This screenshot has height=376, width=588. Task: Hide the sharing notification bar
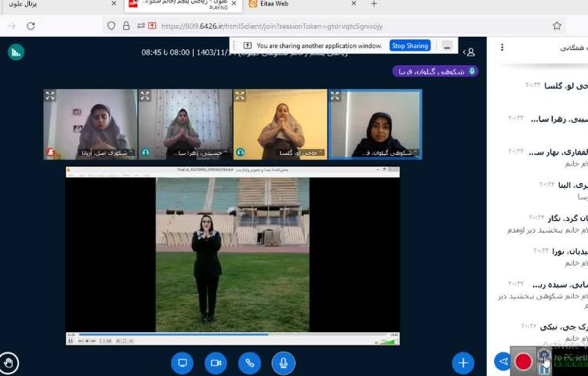[447, 46]
